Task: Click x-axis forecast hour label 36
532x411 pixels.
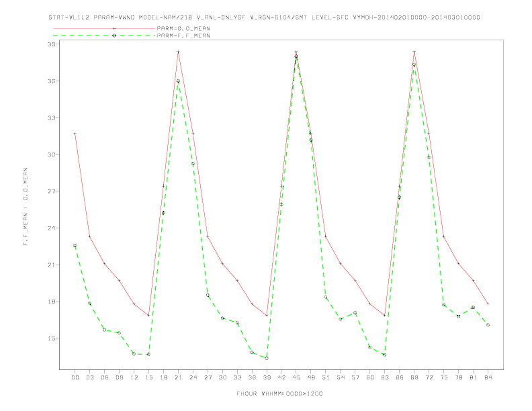Action: click(x=252, y=377)
